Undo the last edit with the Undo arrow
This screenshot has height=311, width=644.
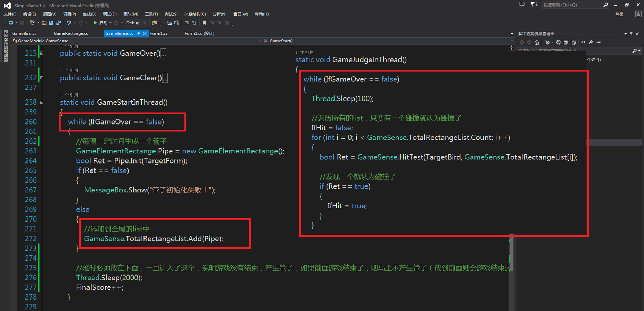69,23
